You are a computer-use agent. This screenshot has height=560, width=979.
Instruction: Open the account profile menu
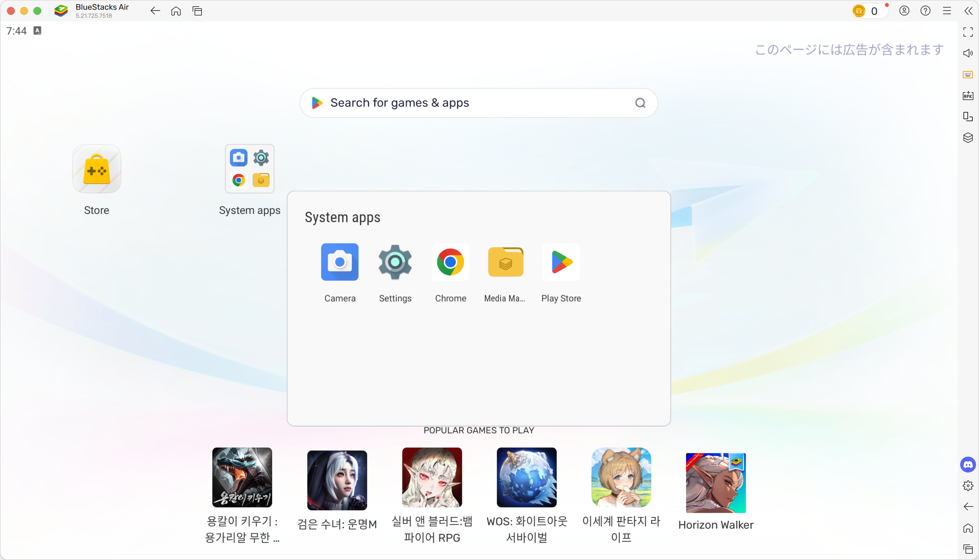pyautogui.click(x=904, y=11)
